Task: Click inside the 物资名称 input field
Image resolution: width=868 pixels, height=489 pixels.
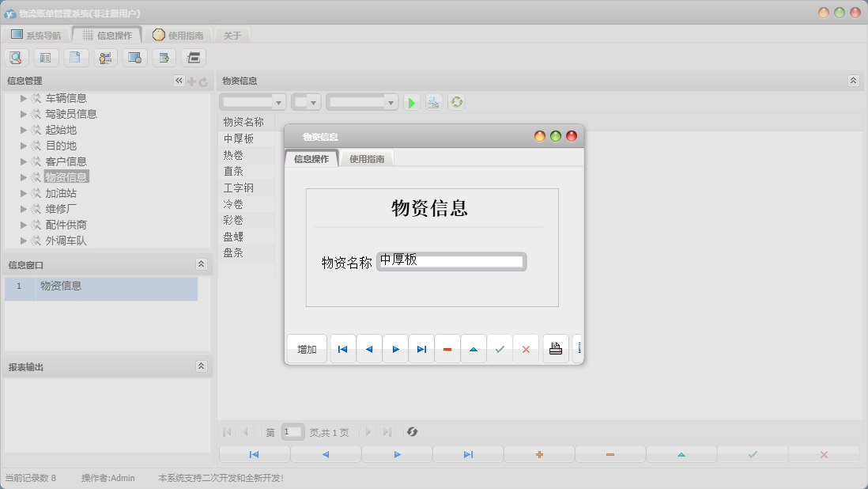Action: [x=451, y=261]
